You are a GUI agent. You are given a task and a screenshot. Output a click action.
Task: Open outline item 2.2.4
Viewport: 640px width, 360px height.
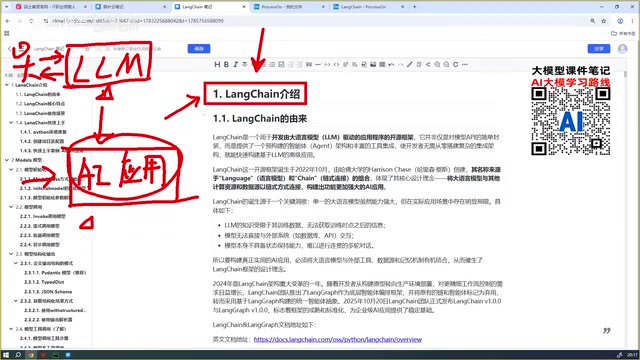[40, 244]
